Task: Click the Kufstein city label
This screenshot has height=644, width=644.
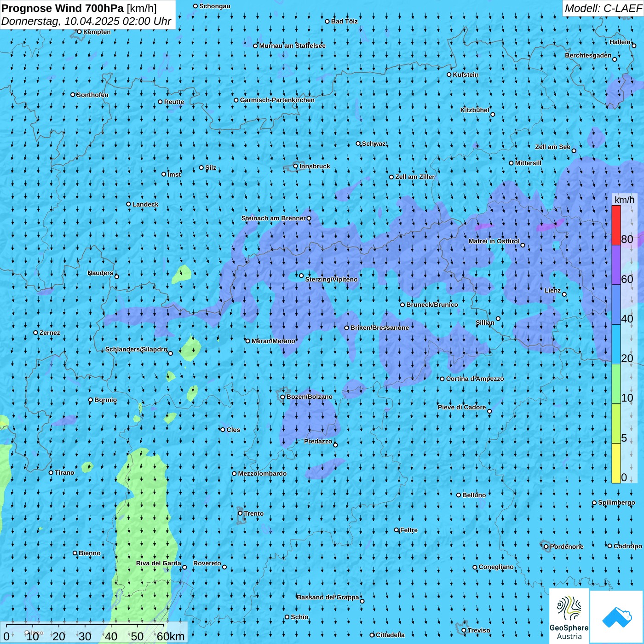Action: click(466, 75)
